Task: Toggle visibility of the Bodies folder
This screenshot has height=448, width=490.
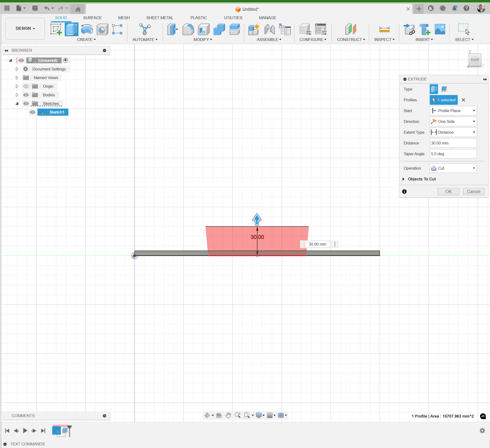Action: coord(26,95)
